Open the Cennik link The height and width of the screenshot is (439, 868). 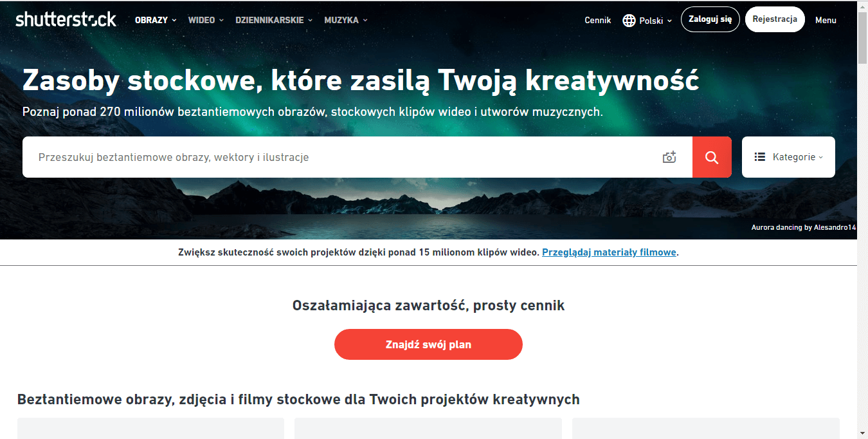597,20
